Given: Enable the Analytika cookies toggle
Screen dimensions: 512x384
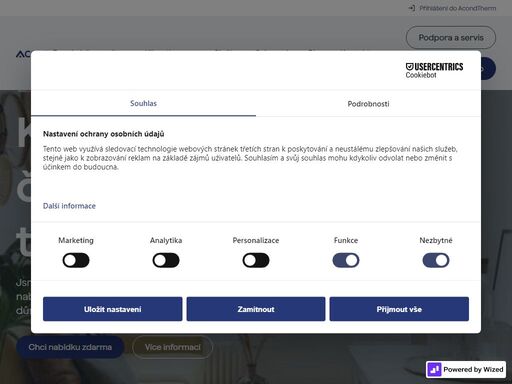Looking at the screenshot, I should (x=166, y=260).
